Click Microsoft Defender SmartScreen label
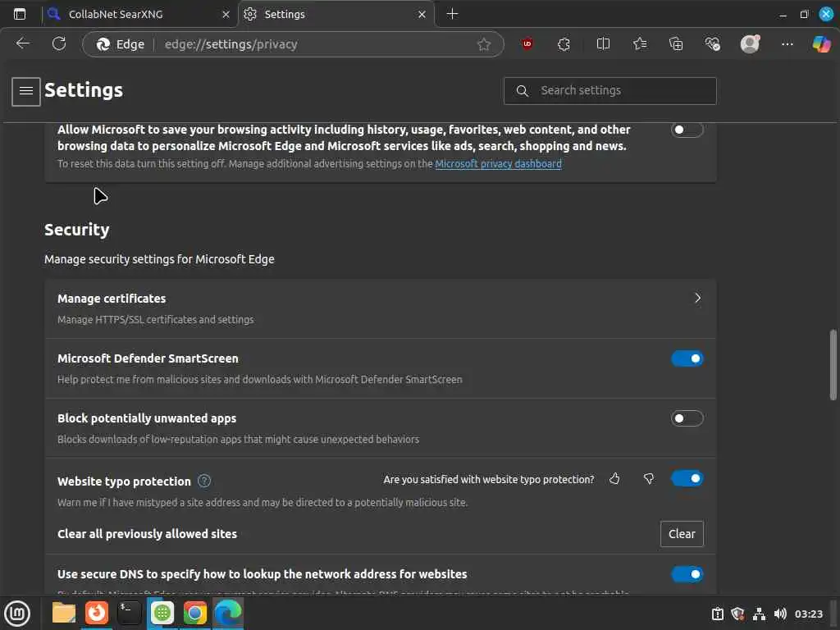 click(x=148, y=358)
